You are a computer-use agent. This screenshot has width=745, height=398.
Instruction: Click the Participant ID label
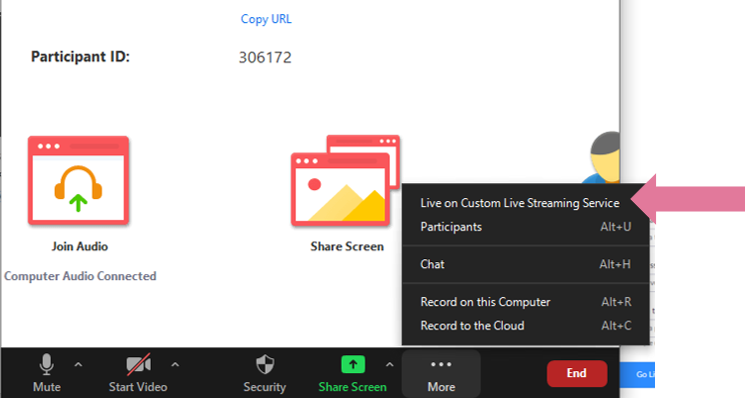tap(80, 57)
